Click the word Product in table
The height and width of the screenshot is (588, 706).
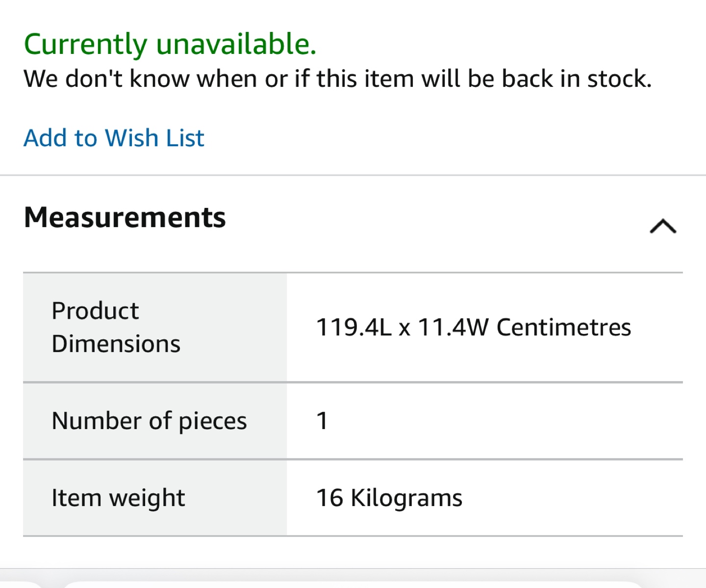pyautogui.click(x=96, y=311)
